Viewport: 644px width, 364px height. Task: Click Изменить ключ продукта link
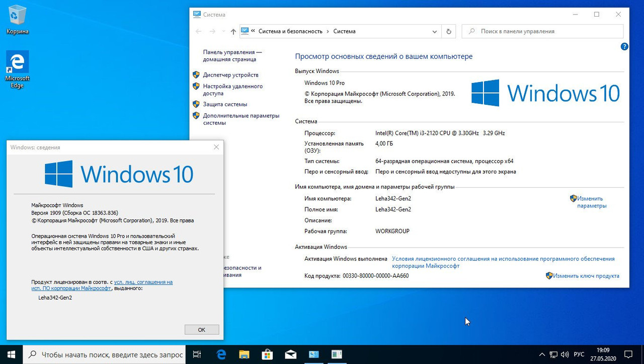586,276
